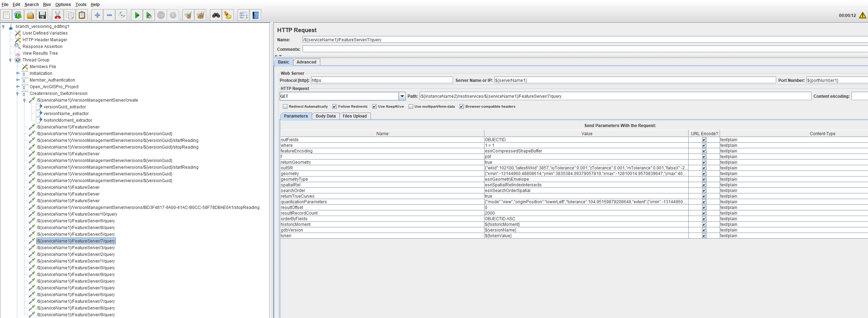Click the Clear results broom icon
The width and height of the screenshot is (868, 318).
coord(188,15)
